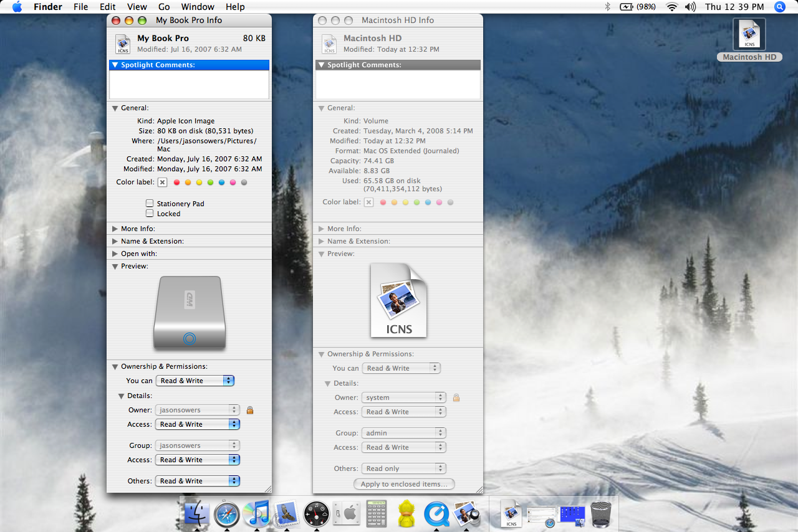Click the menu bar clock Thu 12:39 PM
Image resolution: width=798 pixels, height=532 pixels.
pos(734,7)
